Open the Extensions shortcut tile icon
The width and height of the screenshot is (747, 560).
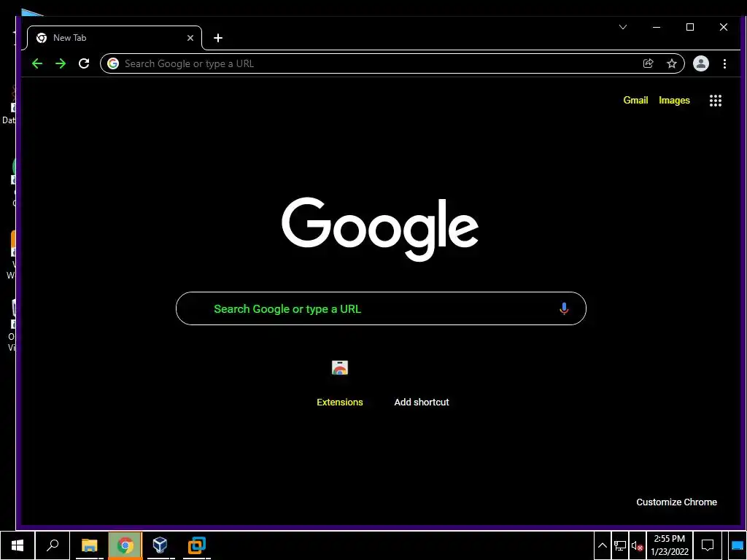tap(340, 367)
